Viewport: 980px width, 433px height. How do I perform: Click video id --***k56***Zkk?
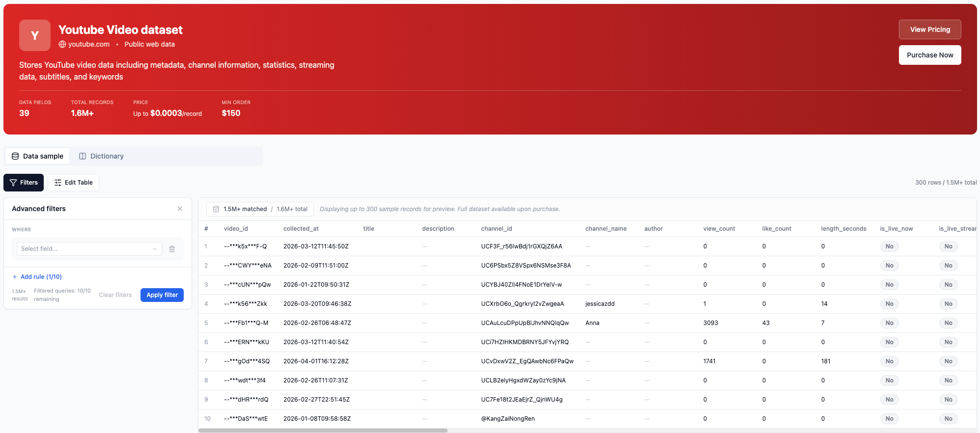click(x=246, y=304)
